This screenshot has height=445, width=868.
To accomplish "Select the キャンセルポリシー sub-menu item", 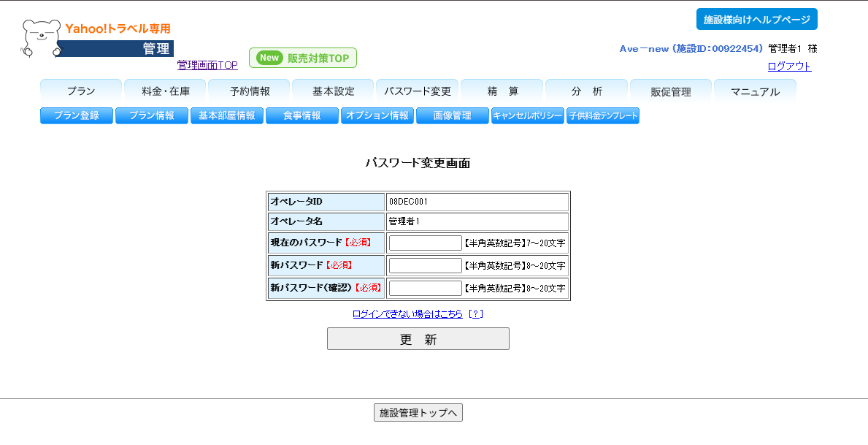I will click(x=526, y=115).
